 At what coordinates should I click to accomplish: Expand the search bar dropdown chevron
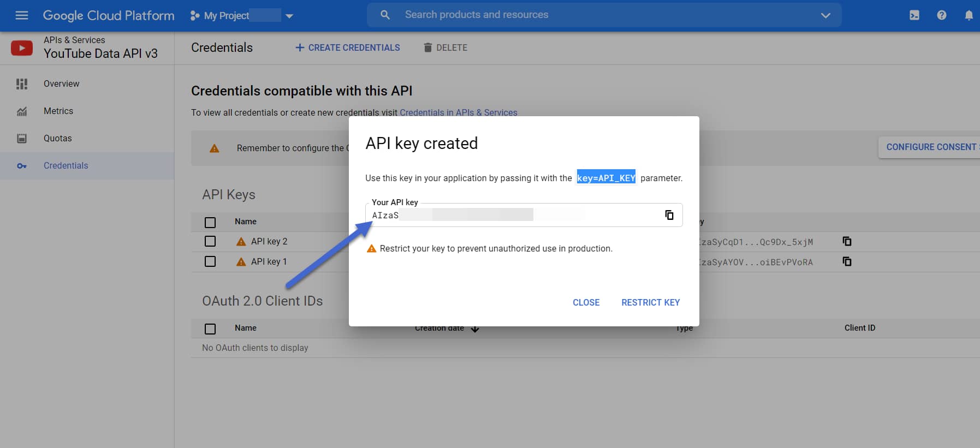pos(825,15)
